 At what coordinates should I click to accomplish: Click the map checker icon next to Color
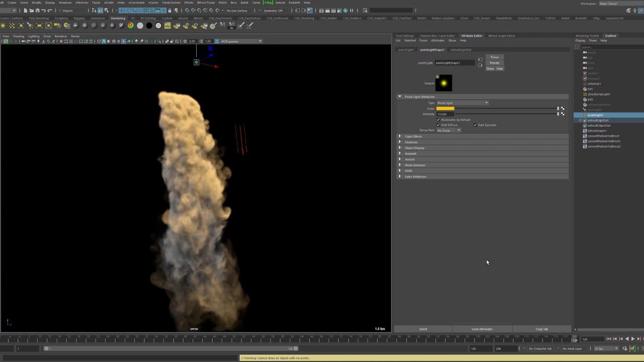coord(562,109)
